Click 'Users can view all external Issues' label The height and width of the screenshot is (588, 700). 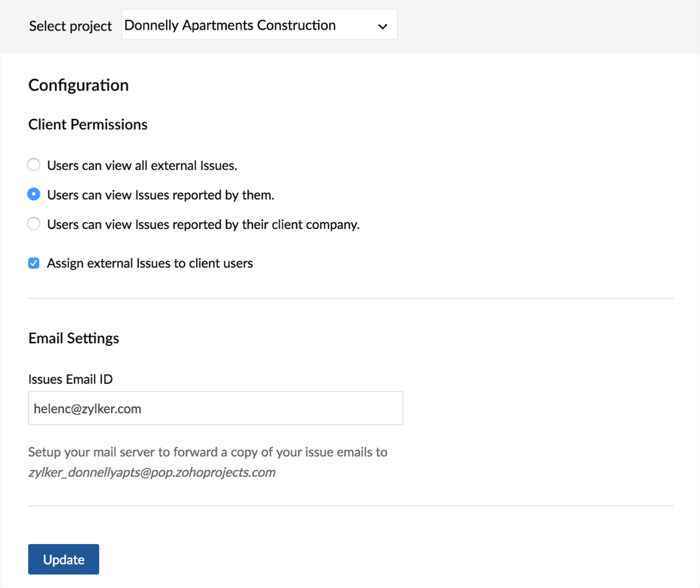(142, 166)
